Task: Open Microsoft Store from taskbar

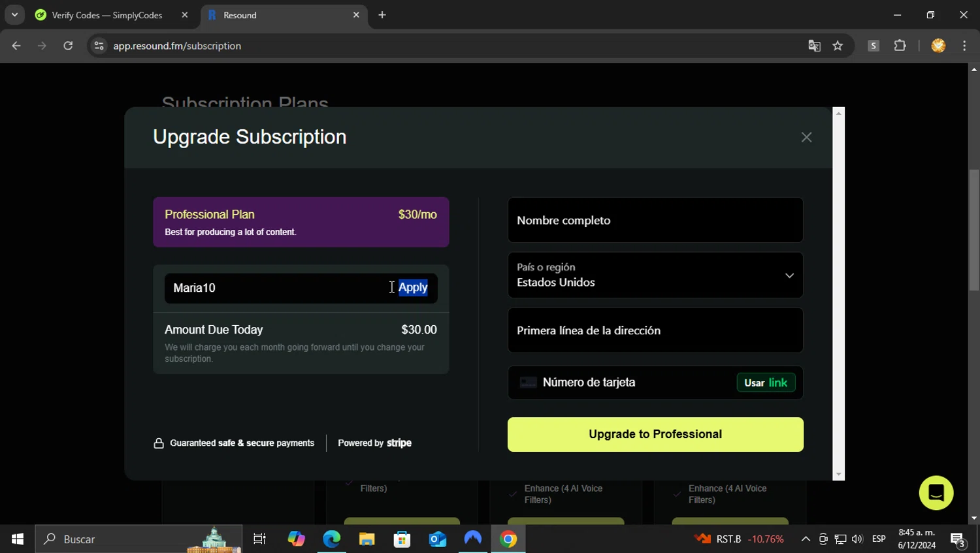Action: click(x=402, y=539)
